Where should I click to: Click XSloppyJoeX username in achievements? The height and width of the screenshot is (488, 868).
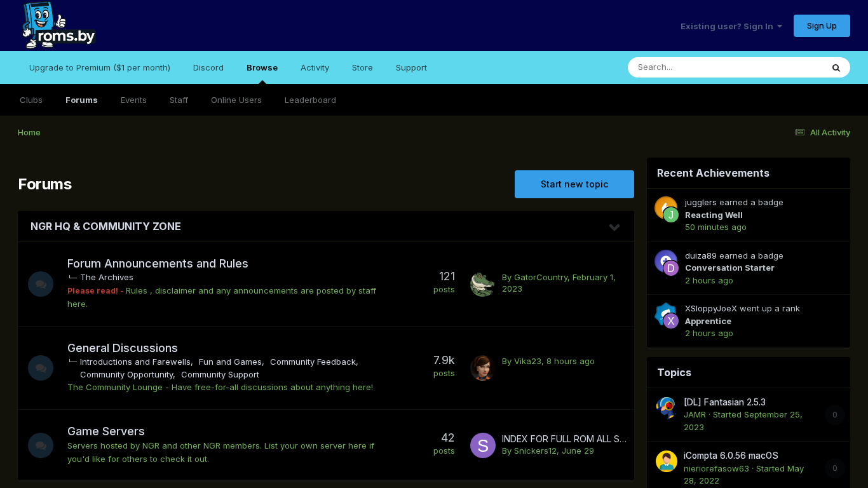711,308
